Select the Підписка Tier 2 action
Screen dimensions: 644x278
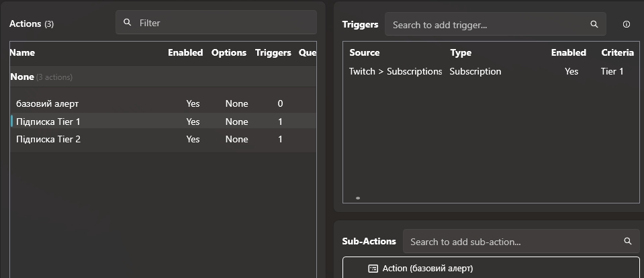click(48, 139)
